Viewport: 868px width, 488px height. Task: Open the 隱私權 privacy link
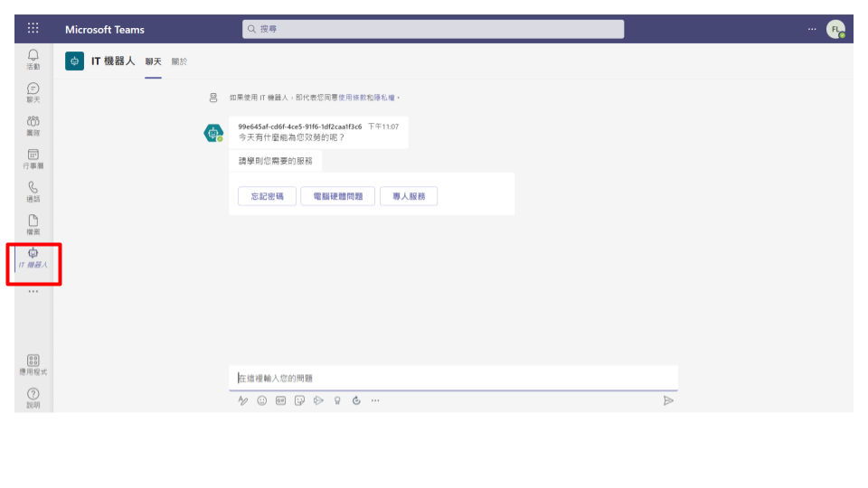pyautogui.click(x=384, y=98)
